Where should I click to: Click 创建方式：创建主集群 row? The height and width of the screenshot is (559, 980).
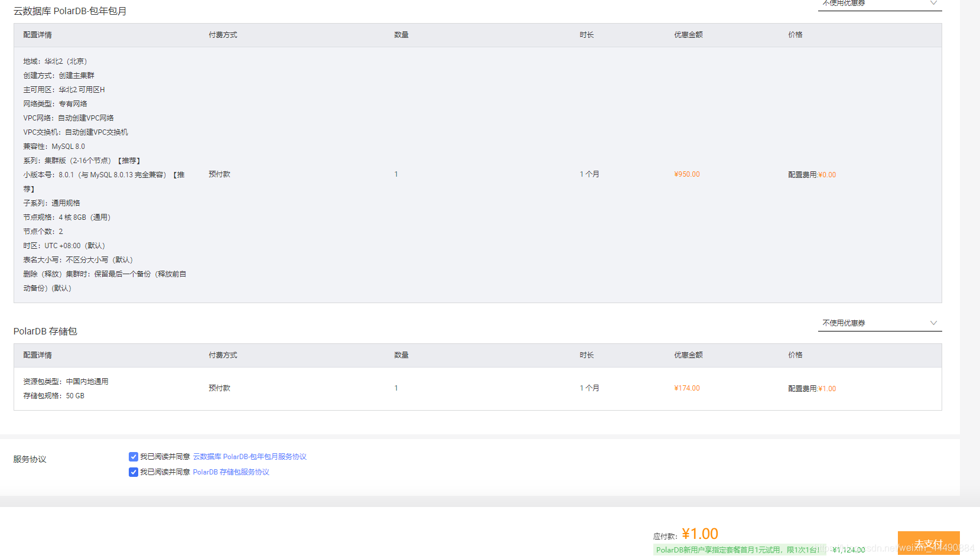coord(59,76)
